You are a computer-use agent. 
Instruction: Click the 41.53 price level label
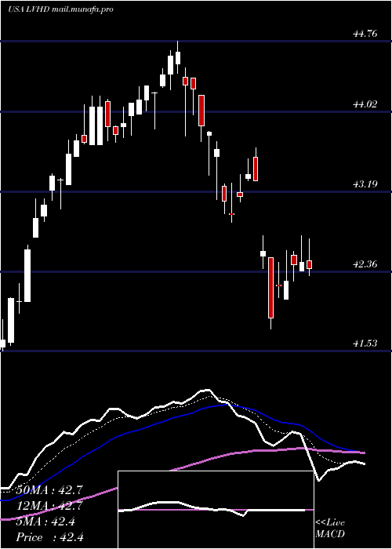click(x=365, y=344)
